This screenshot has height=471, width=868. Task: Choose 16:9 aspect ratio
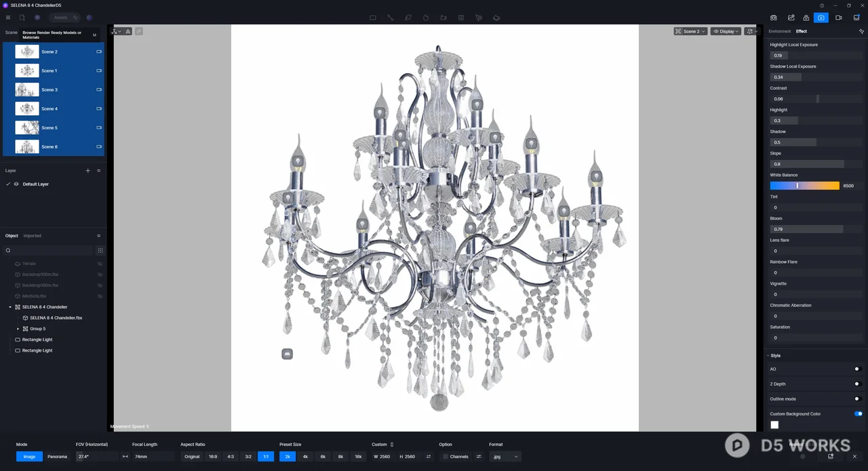[213, 457]
